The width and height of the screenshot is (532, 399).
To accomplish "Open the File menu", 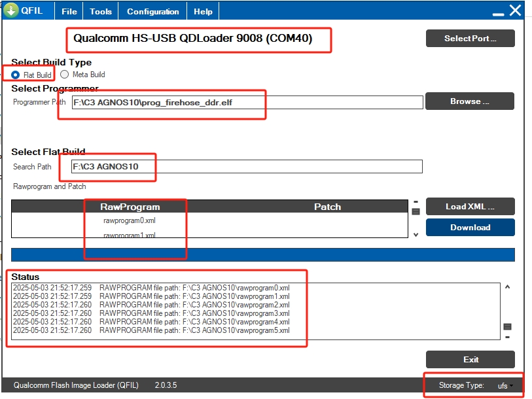I will coord(69,12).
